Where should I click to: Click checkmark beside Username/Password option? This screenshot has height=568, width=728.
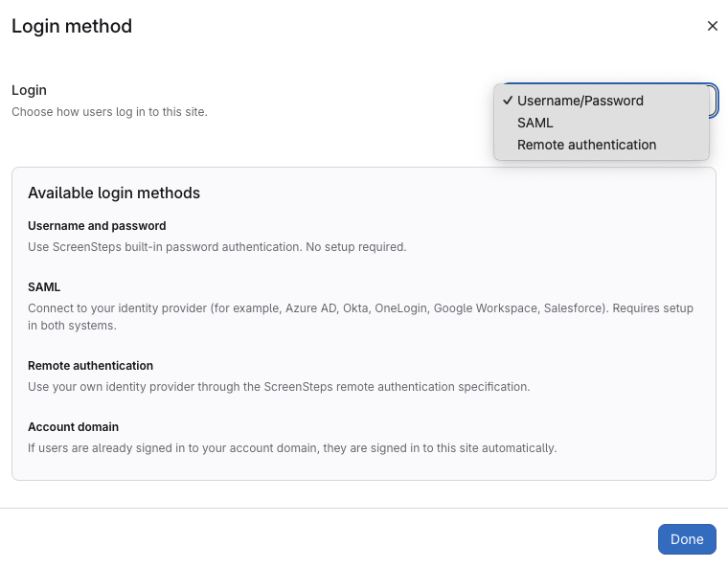[x=508, y=101]
